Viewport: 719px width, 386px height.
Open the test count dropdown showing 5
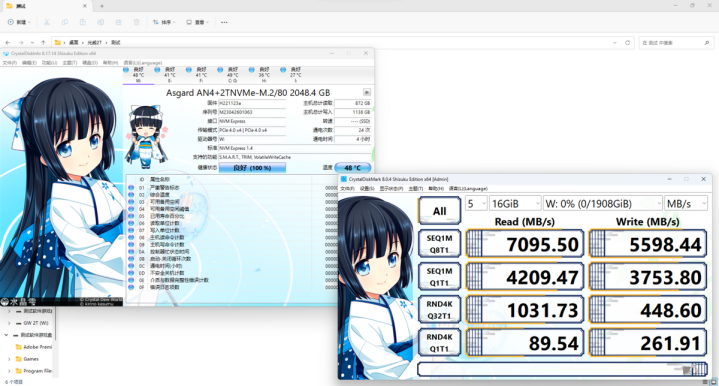coord(476,204)
